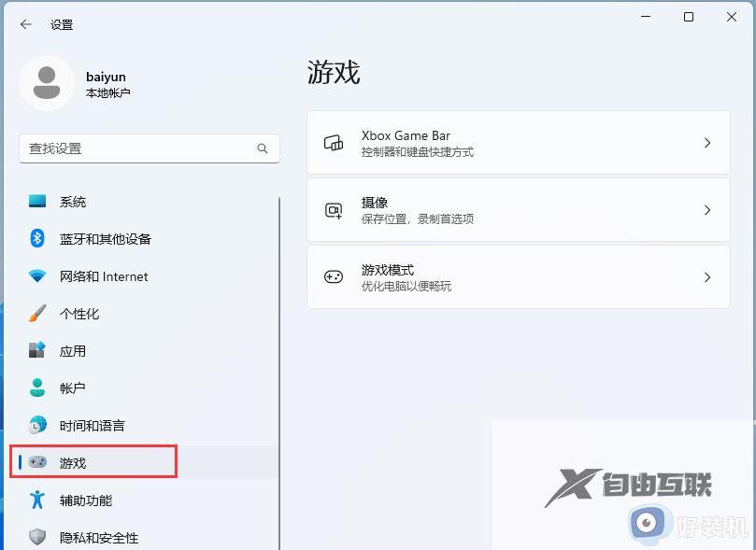Select the 摄像 captures camera icon

[x=334, y=209]
